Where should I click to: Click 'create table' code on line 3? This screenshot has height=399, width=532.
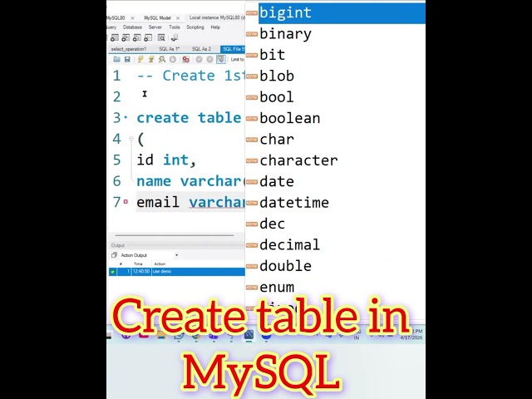(189, 118)
